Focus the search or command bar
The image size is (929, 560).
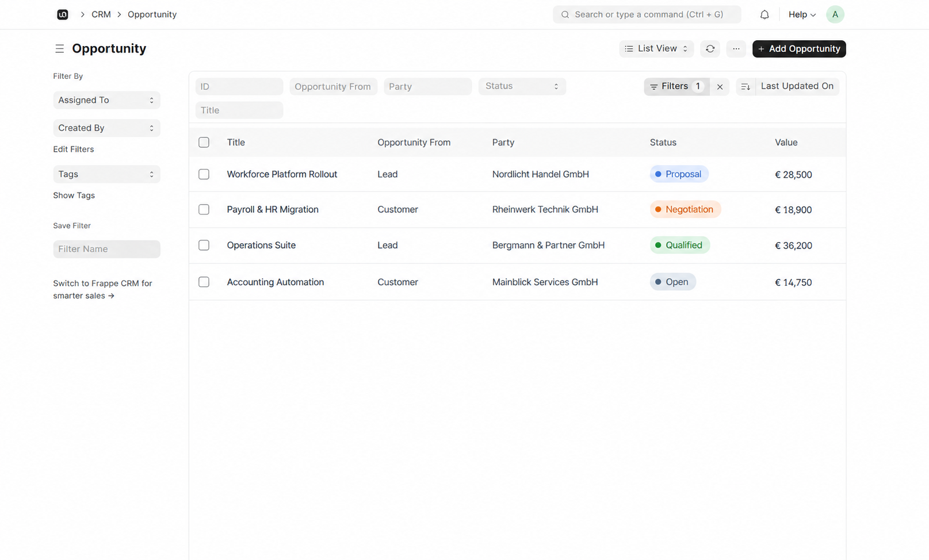(647, 14)
